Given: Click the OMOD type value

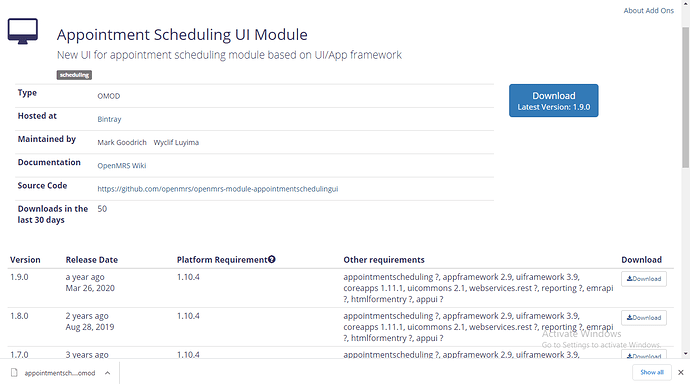Looking at the screenshot, I should [108, 96].
